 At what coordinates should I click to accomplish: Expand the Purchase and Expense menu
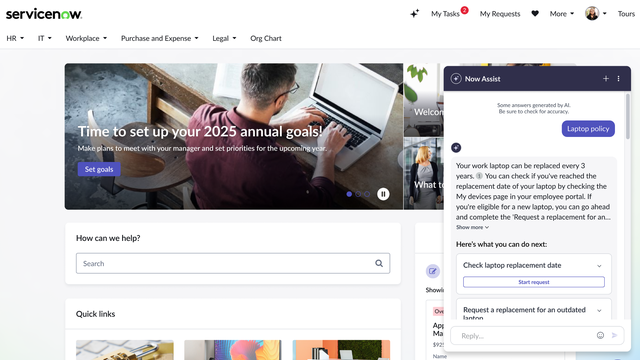[160, 38]
